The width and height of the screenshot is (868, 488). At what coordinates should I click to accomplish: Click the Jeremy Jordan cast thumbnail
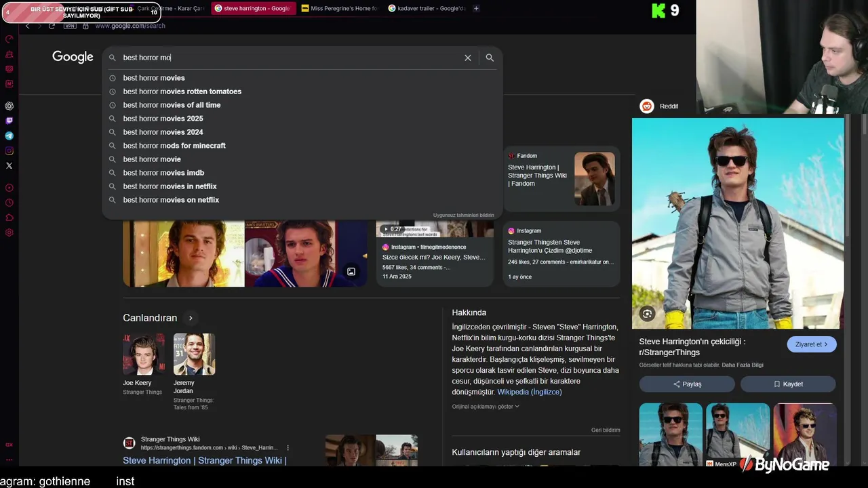click(x=194, y=354)
